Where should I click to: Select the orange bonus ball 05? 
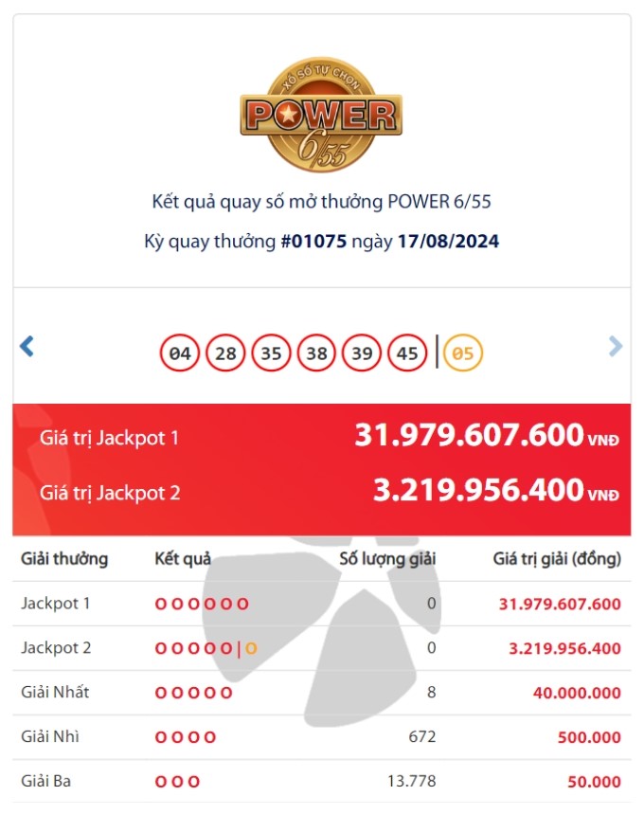463,353
